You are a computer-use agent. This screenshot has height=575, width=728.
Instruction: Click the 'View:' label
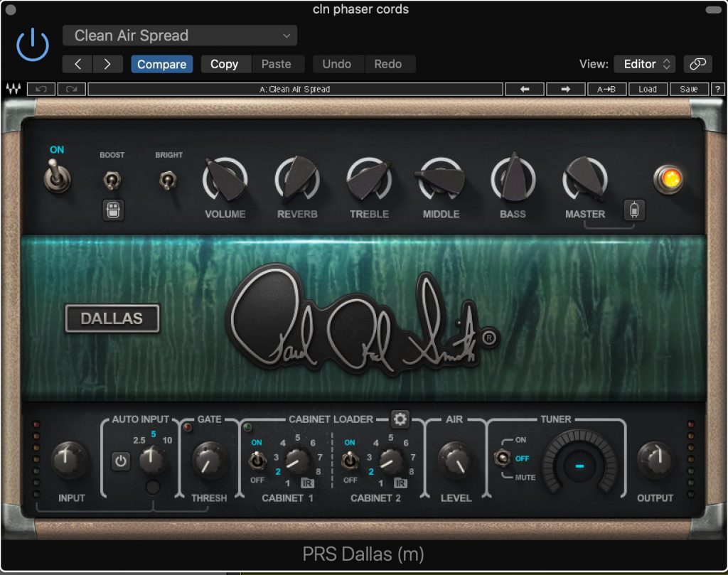[594, 64]
